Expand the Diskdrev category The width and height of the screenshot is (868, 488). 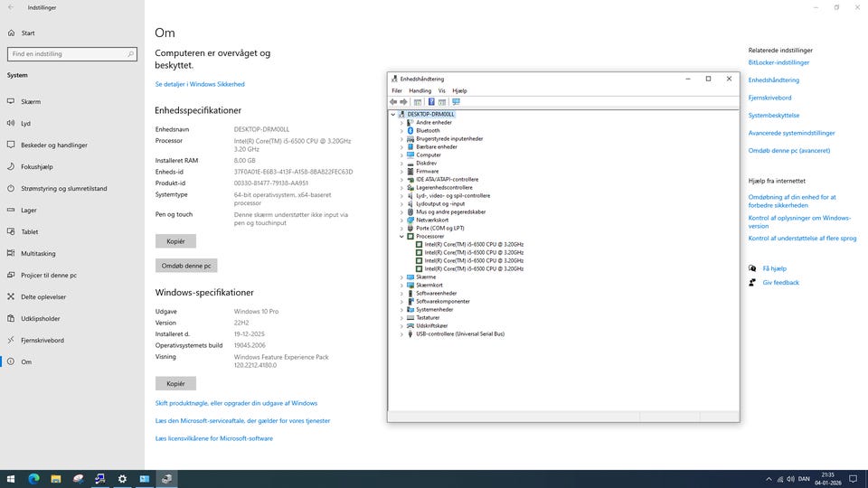(401, 164)
